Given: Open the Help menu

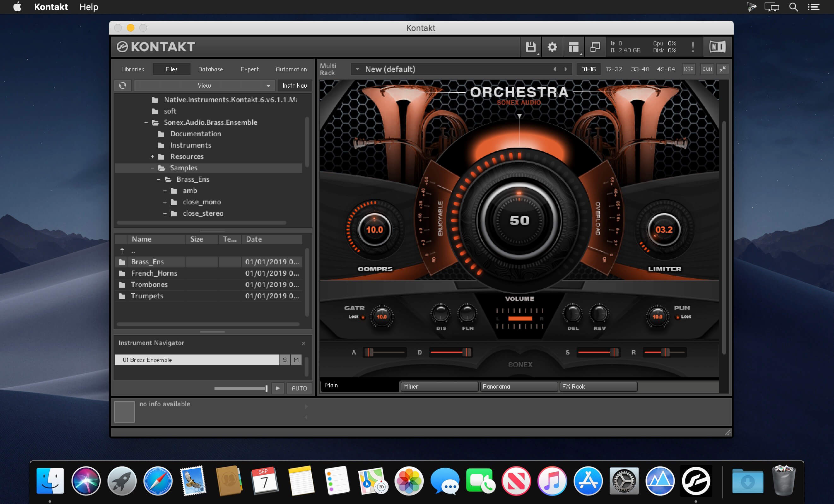Looking at the screenshot, I should tap(89, 7).
